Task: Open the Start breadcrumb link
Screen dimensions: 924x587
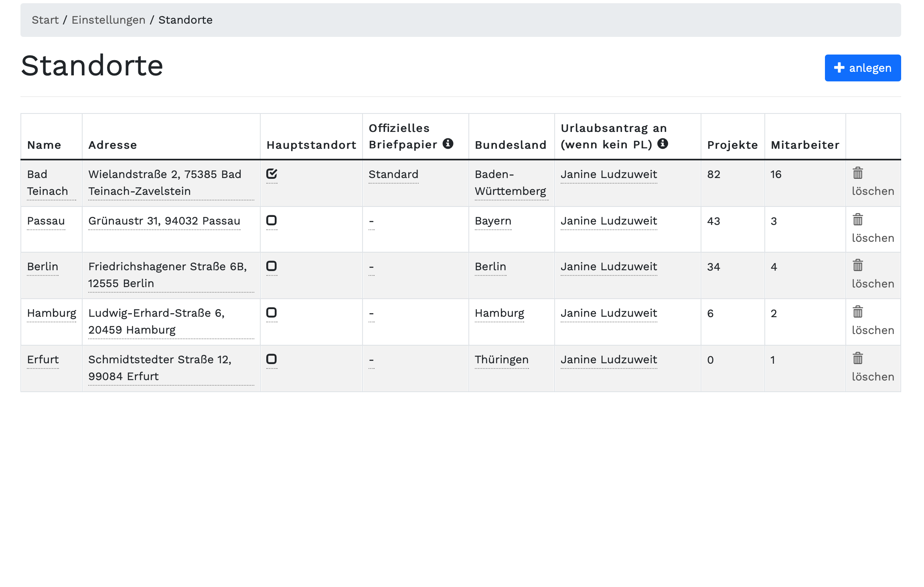Action: tap(45, 20)
